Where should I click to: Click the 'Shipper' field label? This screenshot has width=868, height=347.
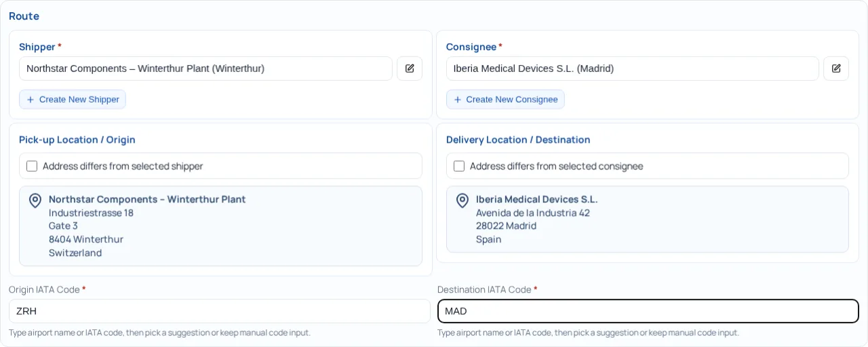pyautogui.click(x=37, y=47)
